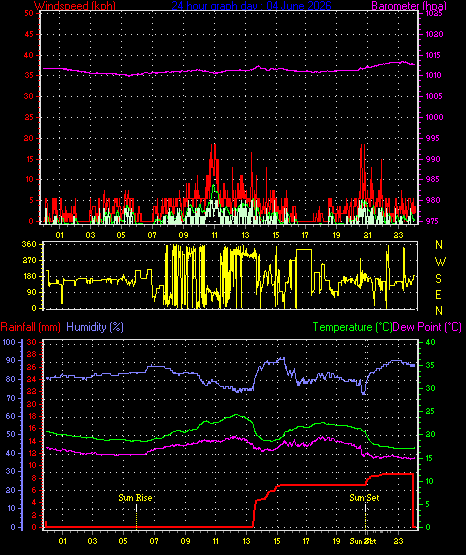466x555 pixels.
Task: Click the 1010 barometer axis value
Action: 433,75
